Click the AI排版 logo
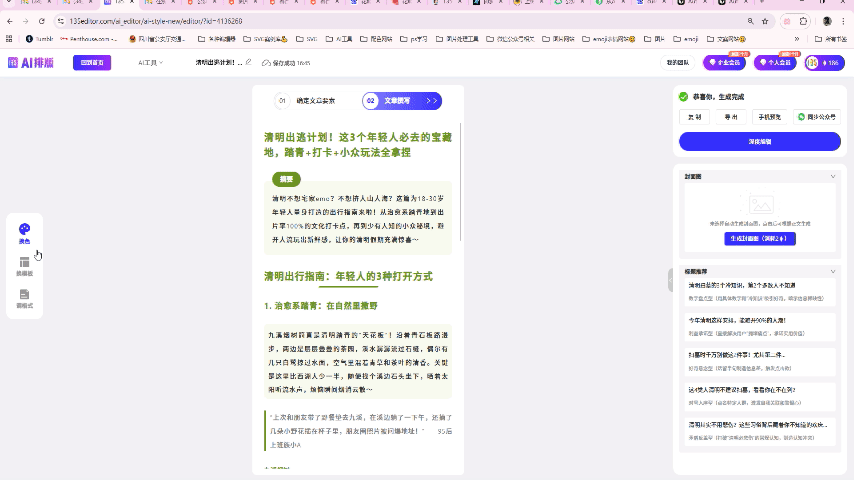This screenshot has width=854, height=480. tap(31, 63)
